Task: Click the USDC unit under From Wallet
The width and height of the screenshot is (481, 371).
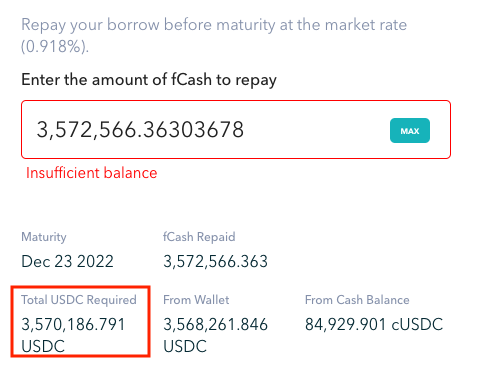Action: coord(185,346)
